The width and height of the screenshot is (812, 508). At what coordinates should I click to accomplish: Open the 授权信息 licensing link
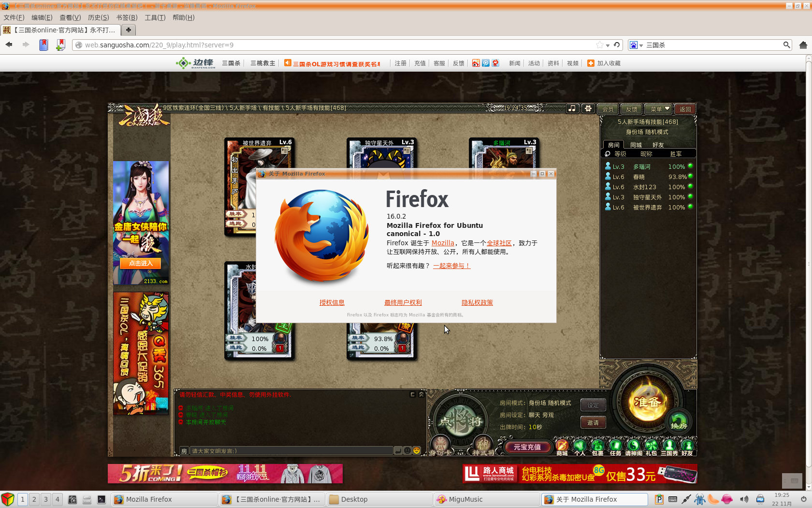point(332,302)
